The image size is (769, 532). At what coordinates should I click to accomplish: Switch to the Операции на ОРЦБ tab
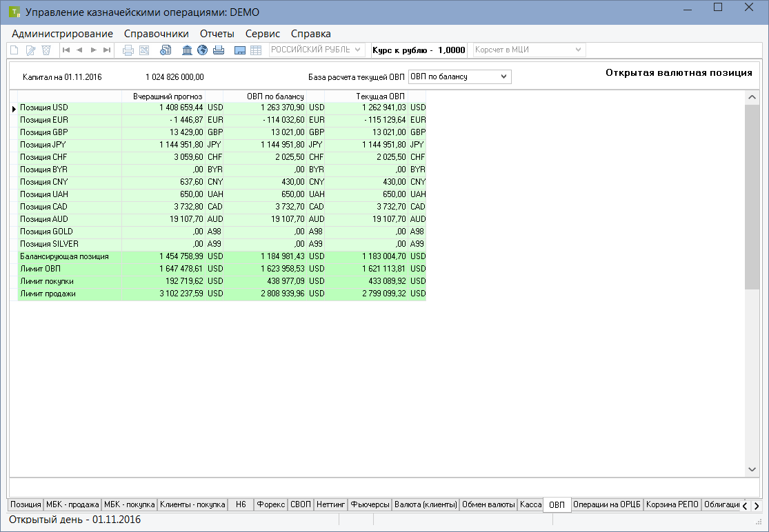pos(607,504)
